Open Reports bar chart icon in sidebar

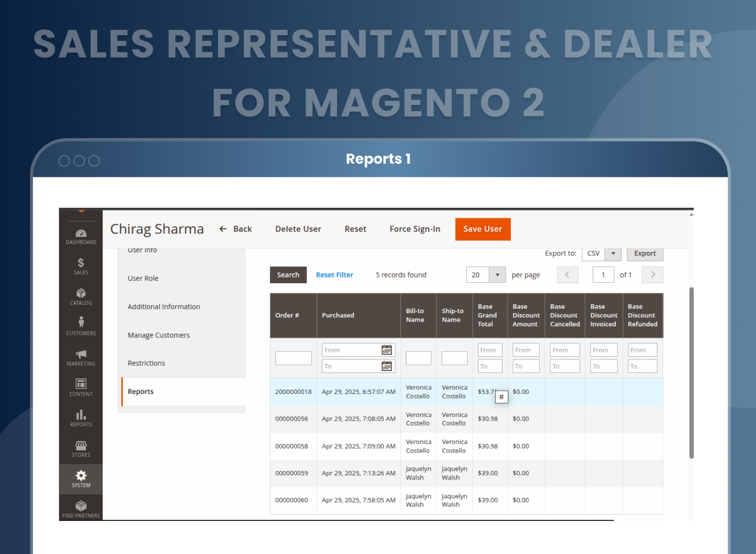pyautogui.click(x=81, y=415)
